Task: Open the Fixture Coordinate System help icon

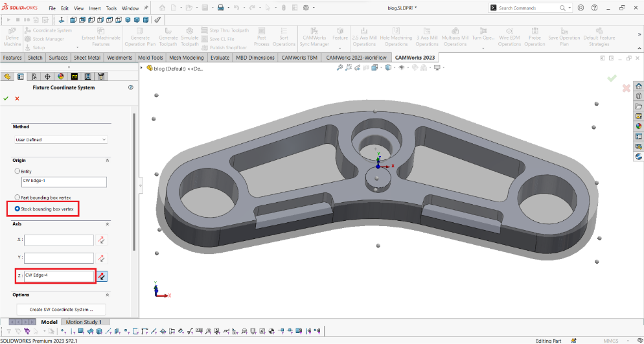Action: pos(131,87)
